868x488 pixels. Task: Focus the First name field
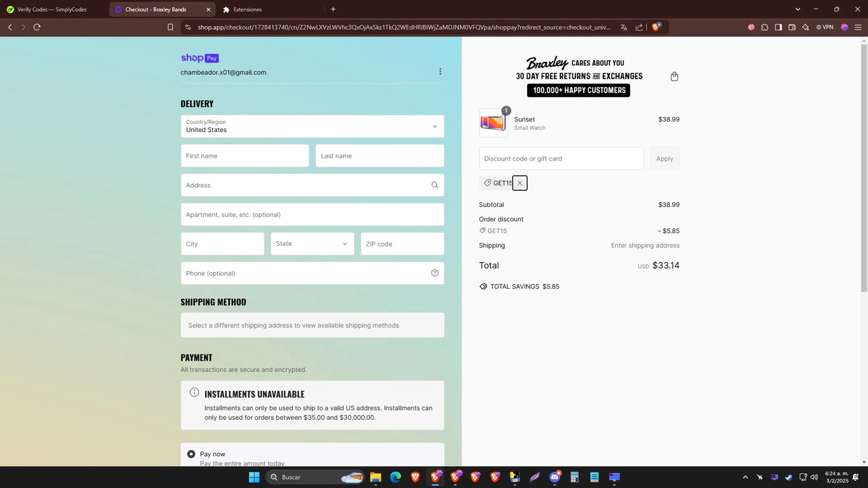[245, 156]
